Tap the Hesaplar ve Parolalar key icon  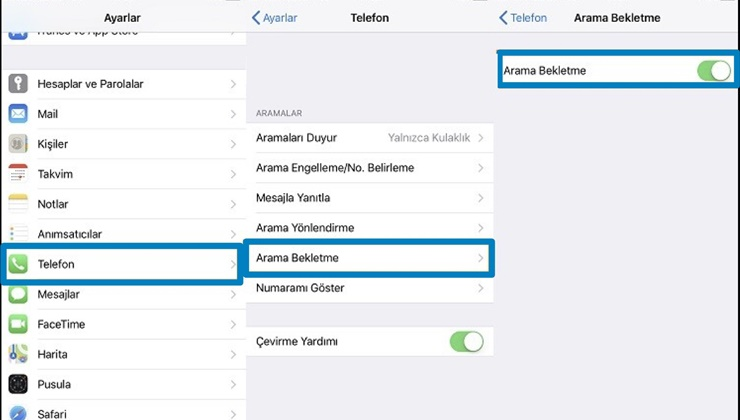pos(18,84)
